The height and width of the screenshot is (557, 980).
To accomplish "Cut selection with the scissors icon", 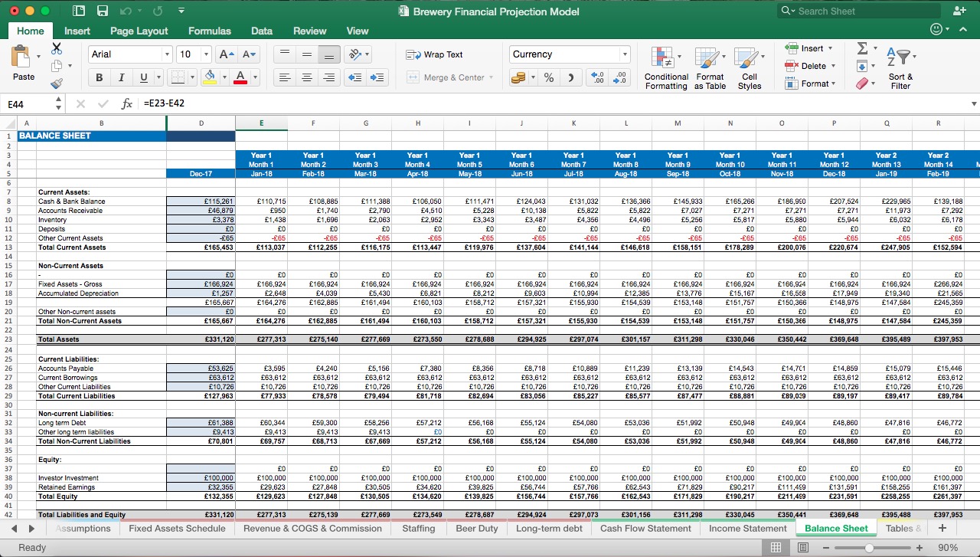I will pos(56,48).
